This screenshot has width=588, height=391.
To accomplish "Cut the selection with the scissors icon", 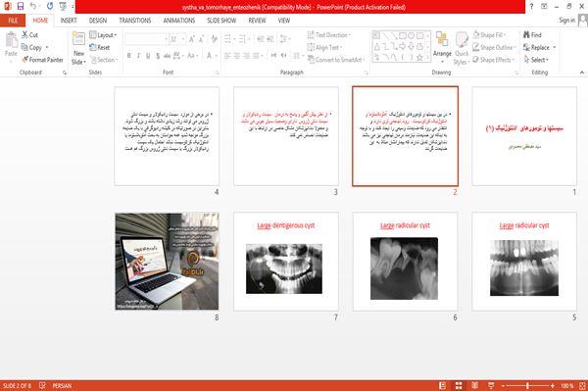I will 29,35.
